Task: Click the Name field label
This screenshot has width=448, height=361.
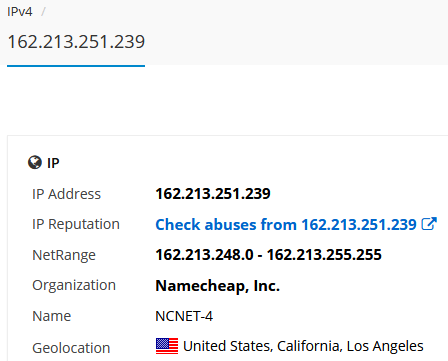Action: [x=52, y=316]
